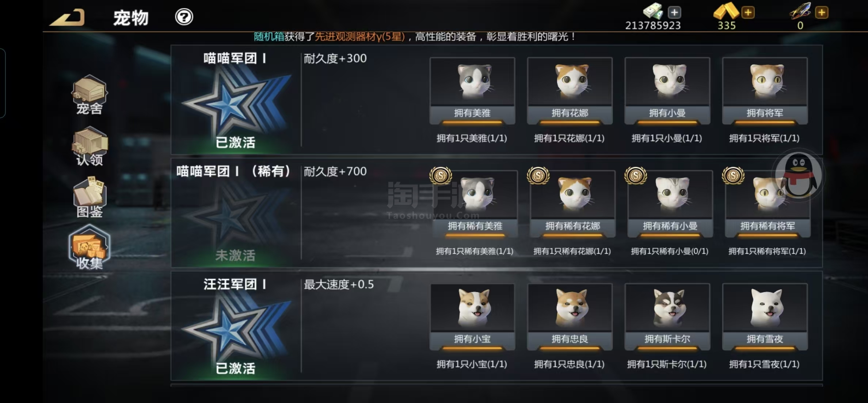Add rocket currency with plus icon
This screenshot has height=403, width=868.
coord(822,12)
